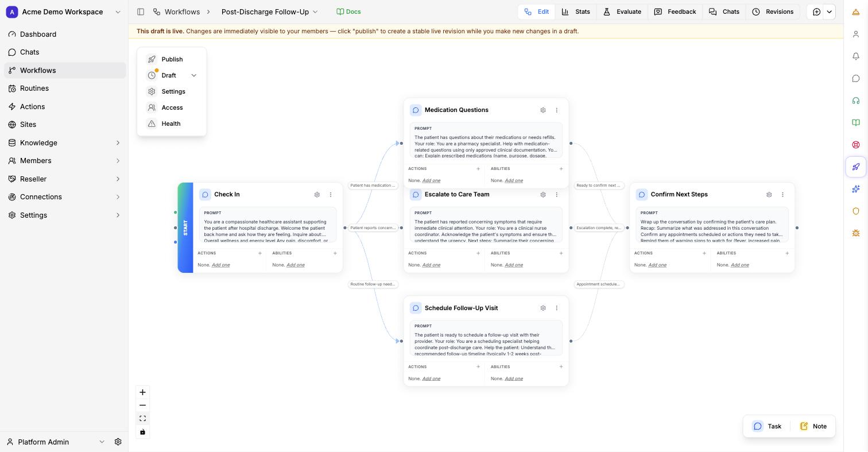Select the 'Escalation complete' edge label
The height and width of the screenshot is (452, 868).
pyautogui.click(x=599, y=228)
